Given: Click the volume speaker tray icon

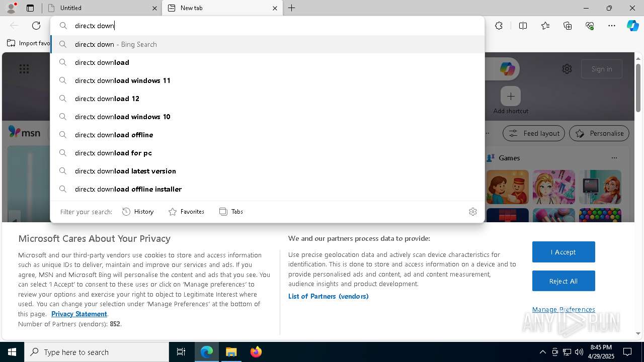Looking at the screenshot, I should click(x=579, y=352).
